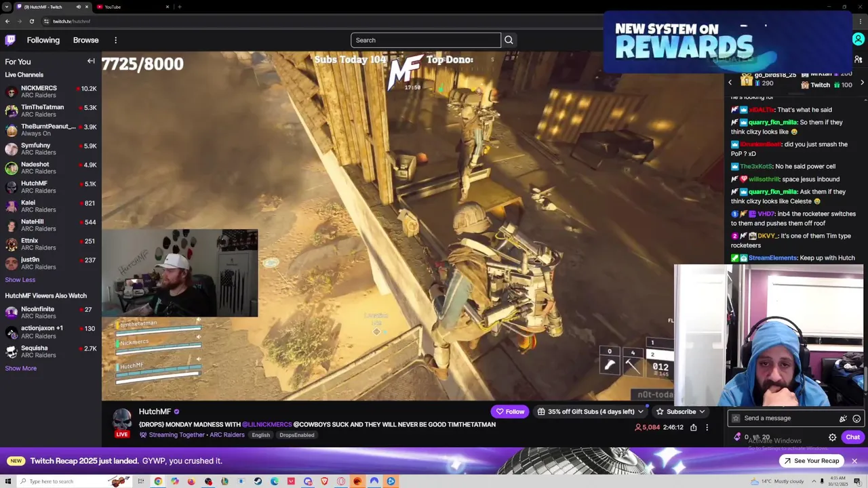Open the channel points bits icon
Screen dimensions: 868x488
[x=738, y=437]
